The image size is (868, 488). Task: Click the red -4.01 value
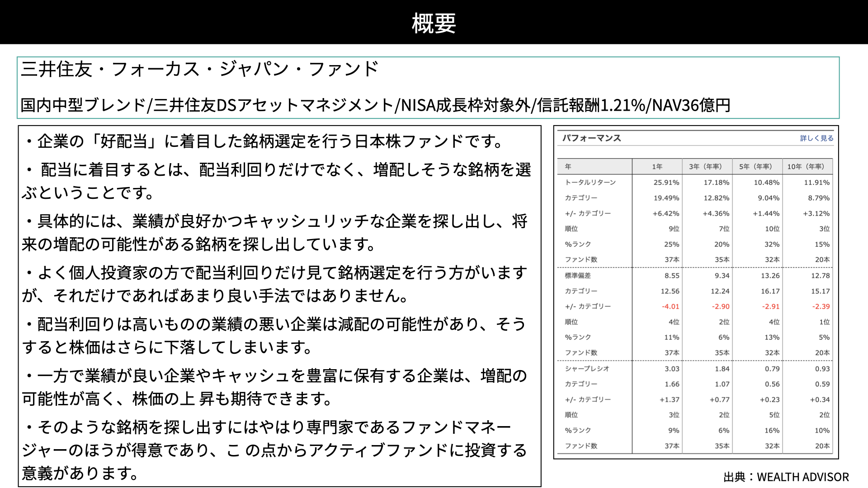point(671,306)
